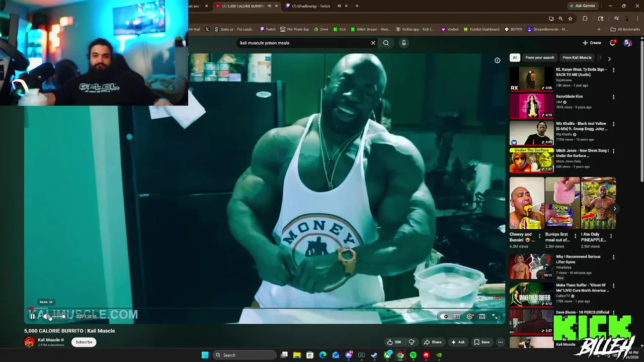Show more filter chips with arrow
Viewport: 644px width, 362px height.
pyautogui.click(x=609, y=58)
